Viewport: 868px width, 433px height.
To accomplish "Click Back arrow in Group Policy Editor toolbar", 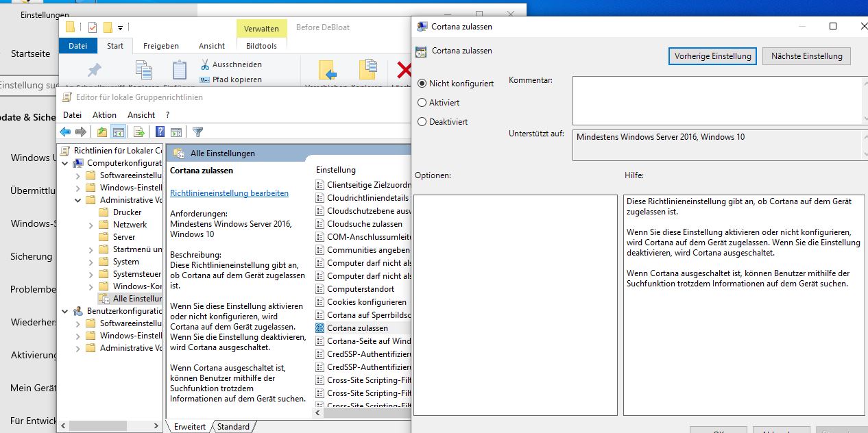I will click(65, 132).
